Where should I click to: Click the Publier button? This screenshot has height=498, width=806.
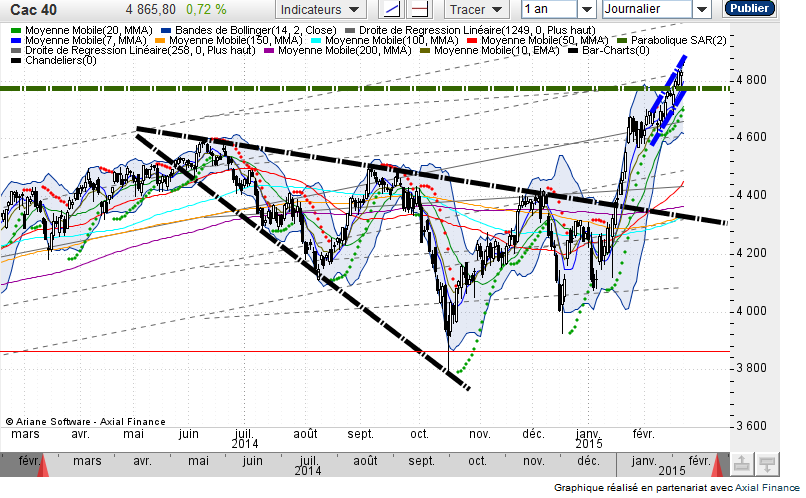pyautogui.click(x=749, y=8)
